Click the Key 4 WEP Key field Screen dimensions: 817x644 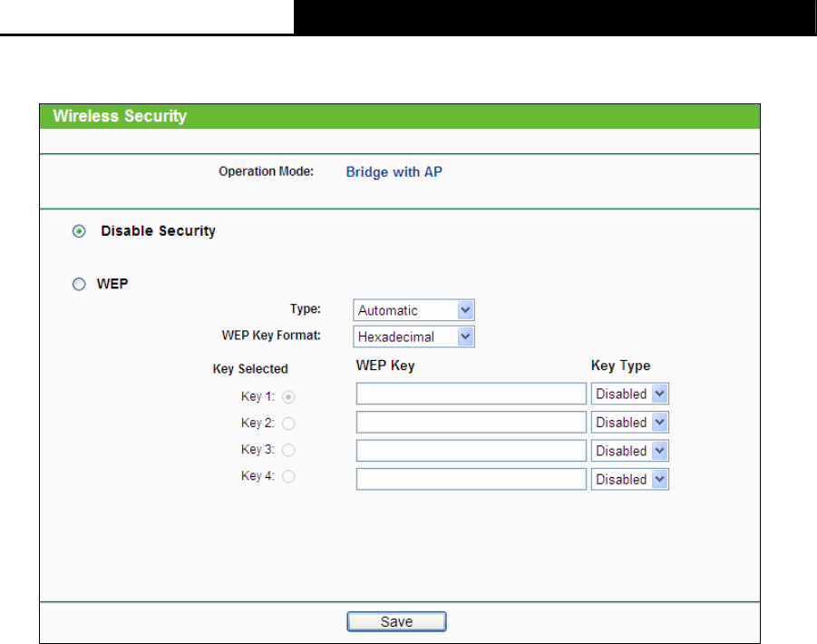(472, 479)
